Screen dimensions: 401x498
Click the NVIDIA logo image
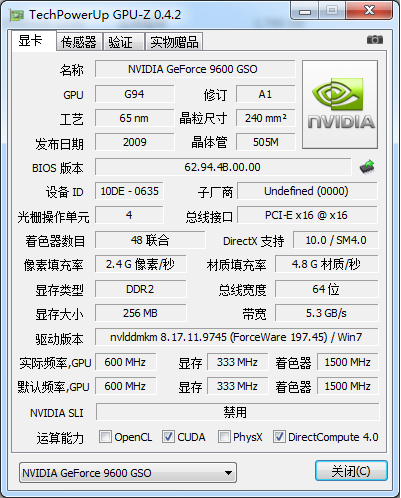pyautogui.click(x=340, y=104)
